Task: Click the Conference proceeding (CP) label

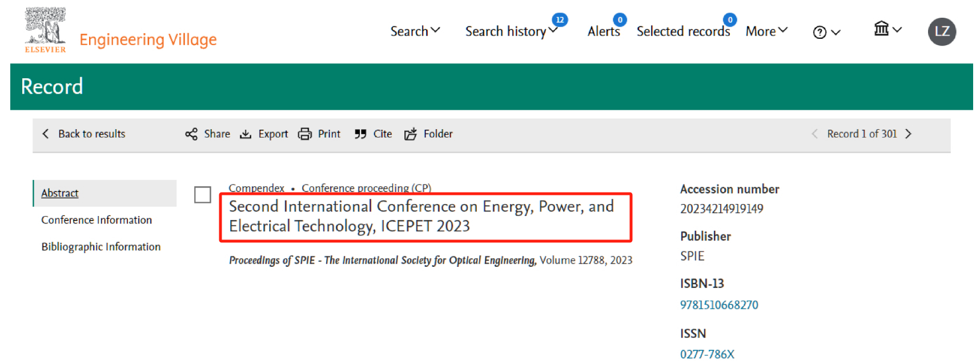Action: pyautogui.click(x=367, y=188)
